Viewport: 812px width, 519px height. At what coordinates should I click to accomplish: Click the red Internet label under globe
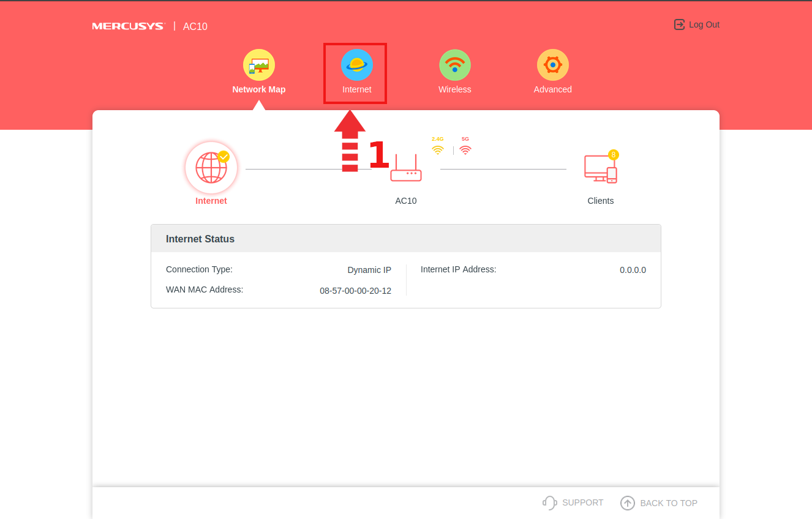[x=211, y=201]
